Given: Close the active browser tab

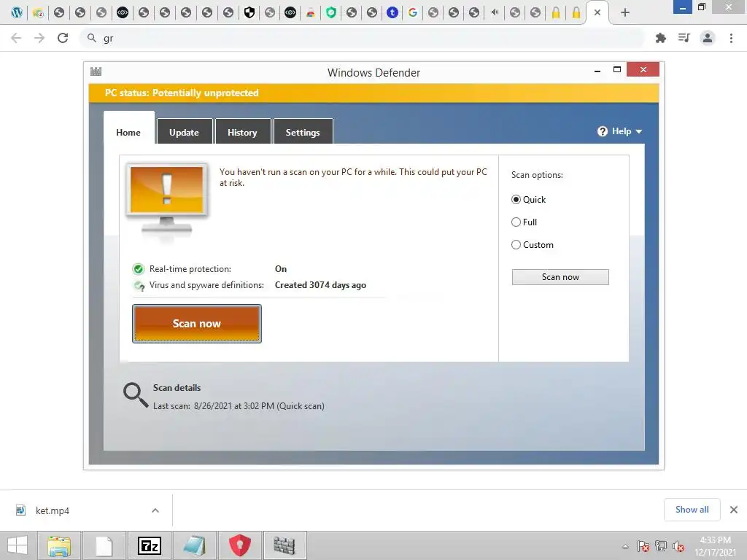Looking at the screenshot, I should 597,13.
